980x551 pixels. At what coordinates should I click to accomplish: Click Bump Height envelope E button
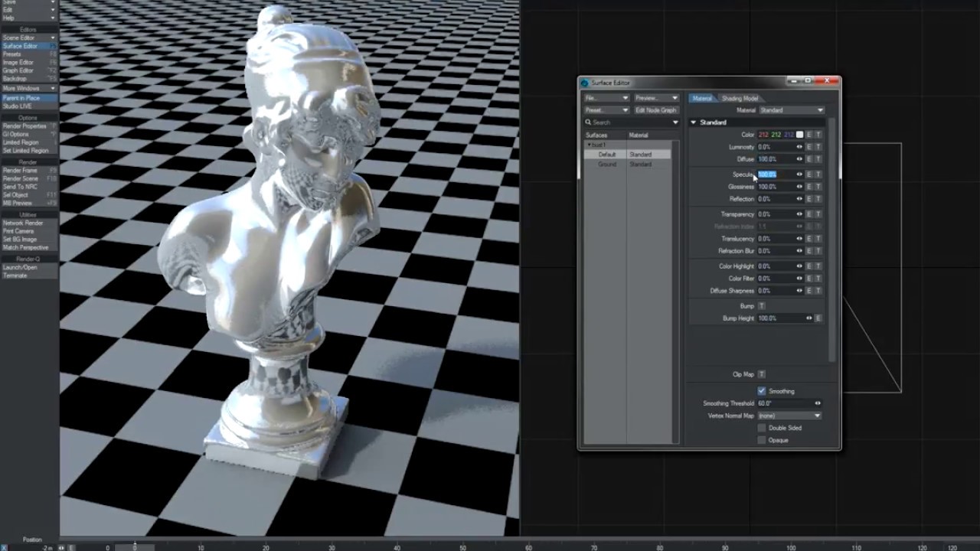(x=818, y=318)
